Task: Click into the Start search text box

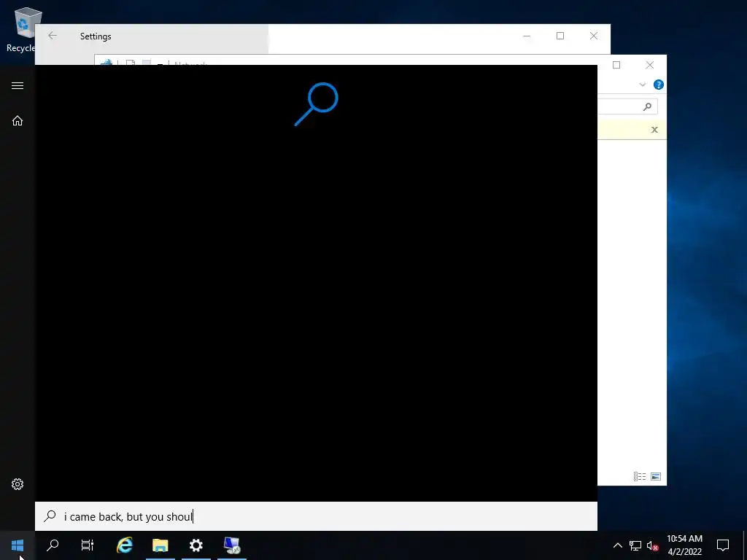Action: click(x=316, y=516)
